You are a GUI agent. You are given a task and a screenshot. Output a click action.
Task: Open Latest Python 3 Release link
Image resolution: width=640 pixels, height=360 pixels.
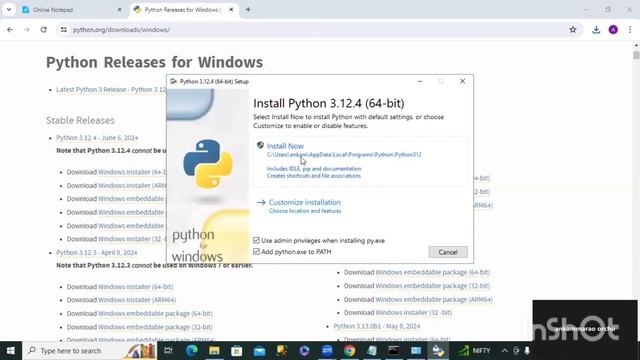click(111, 89)
